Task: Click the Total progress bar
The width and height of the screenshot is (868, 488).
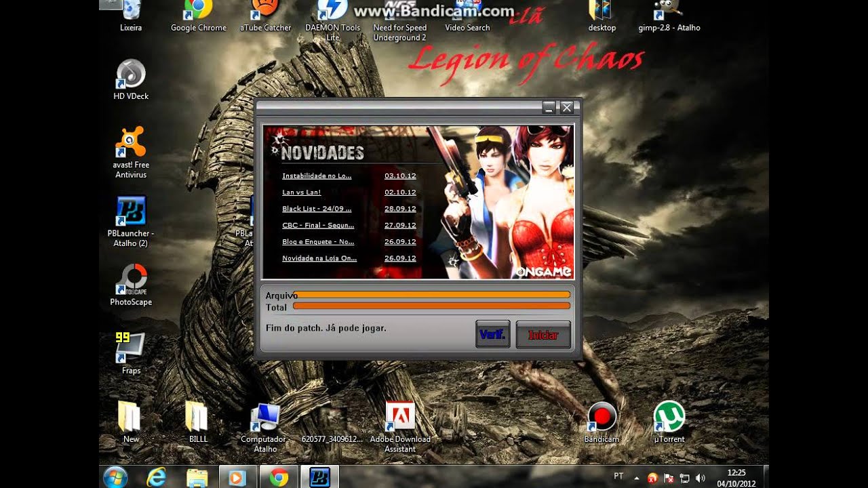Action: point(431,306)
